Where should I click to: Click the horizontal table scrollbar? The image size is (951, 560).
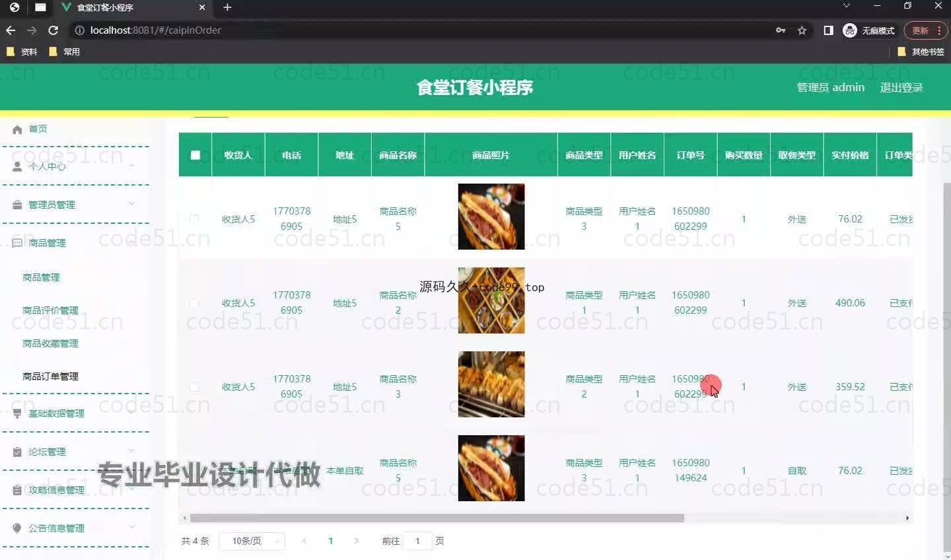tap(437, 518)
